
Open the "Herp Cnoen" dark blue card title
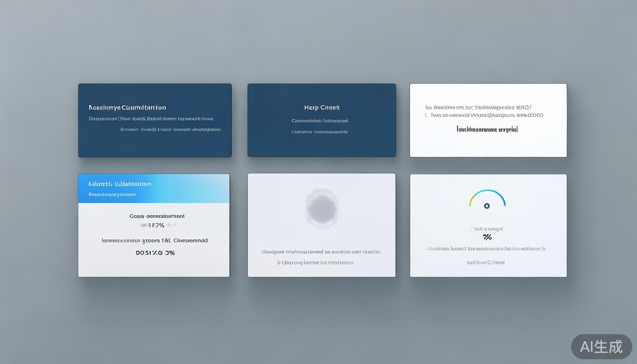click(321, 108)
